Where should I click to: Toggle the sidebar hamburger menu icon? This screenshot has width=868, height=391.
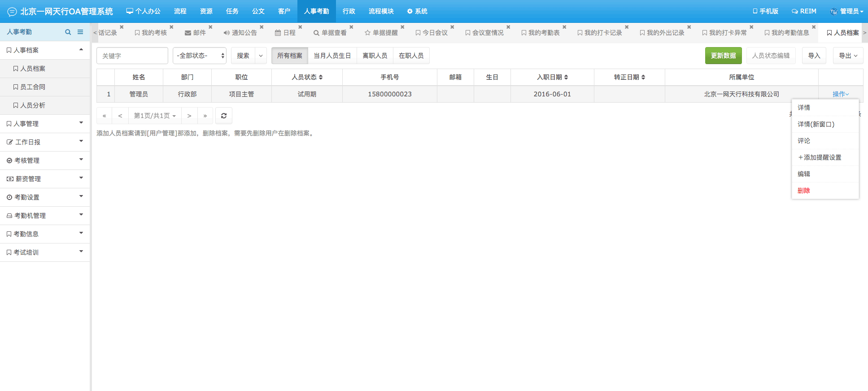(80, 32)
